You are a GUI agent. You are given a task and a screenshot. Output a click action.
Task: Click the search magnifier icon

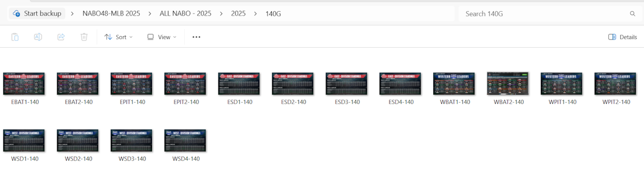[x=632, y=14]
